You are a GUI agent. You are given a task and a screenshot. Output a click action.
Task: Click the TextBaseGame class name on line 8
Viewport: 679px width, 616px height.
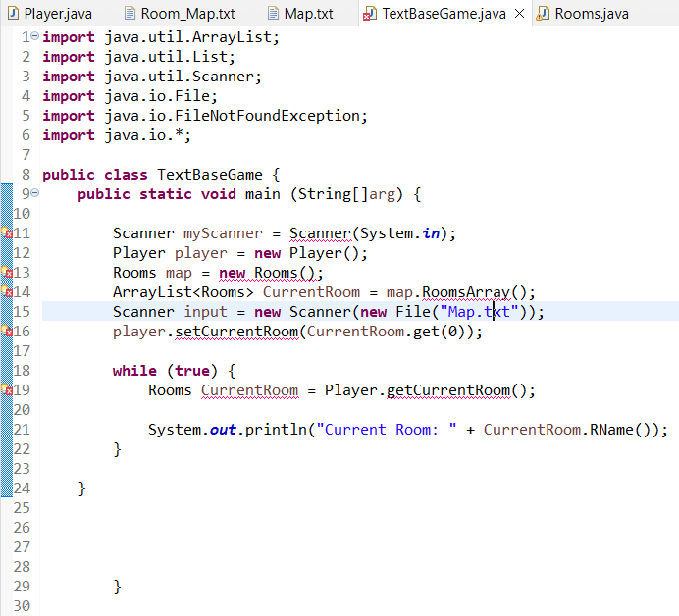pos(210,175)
